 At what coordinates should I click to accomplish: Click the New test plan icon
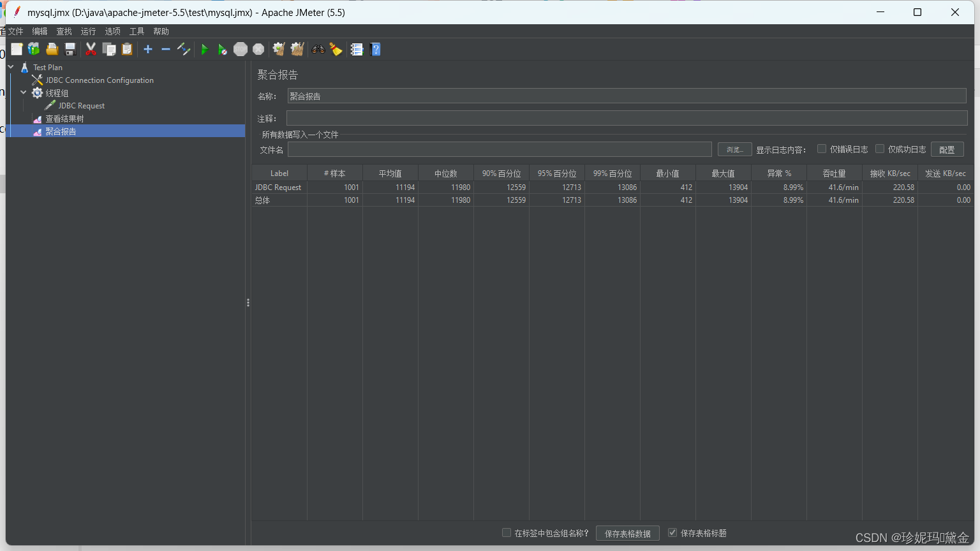pos(17,49)
